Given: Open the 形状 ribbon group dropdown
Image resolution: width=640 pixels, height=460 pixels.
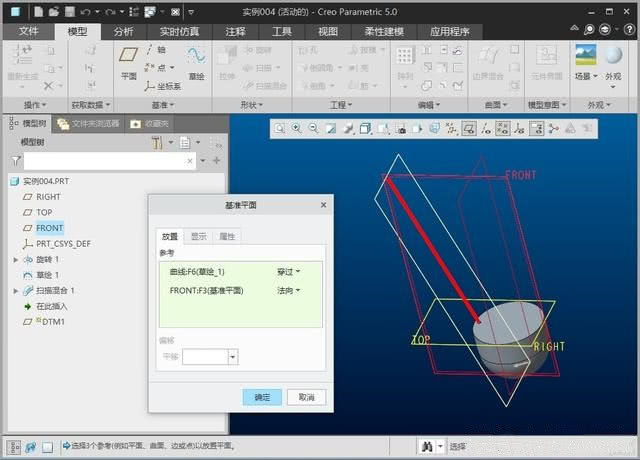Looking at the screenshot, I should point(251,105).
